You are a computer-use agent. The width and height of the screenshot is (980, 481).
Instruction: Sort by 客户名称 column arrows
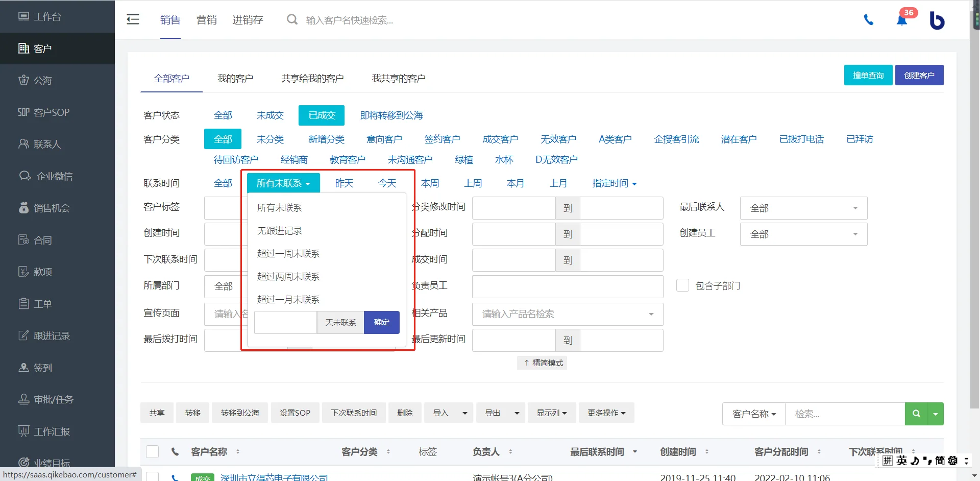238,451
